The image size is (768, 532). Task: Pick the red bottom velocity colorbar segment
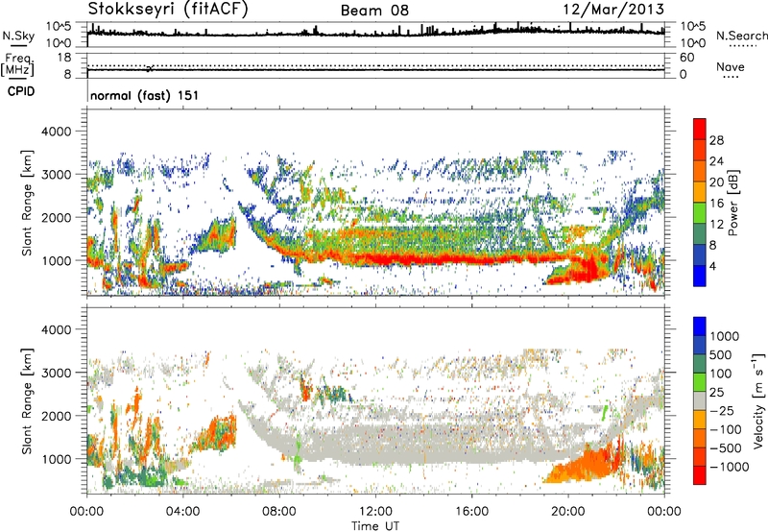pyautogui.click(x=700, y=475)
